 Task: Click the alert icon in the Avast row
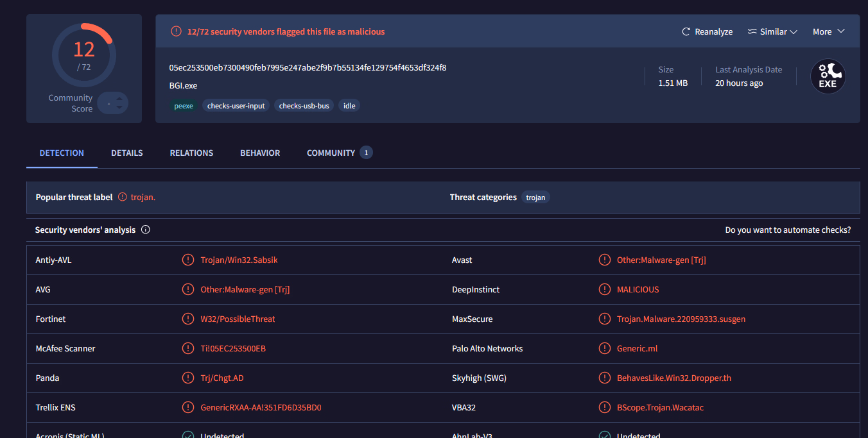click(x=605, y=260)
